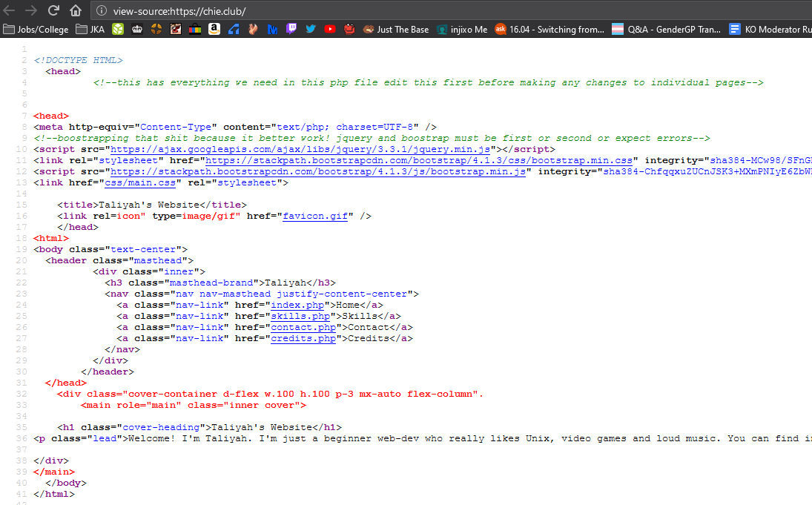Reload the page with the refresh icon
The image size is (812, 505).
tap(53, 10)
